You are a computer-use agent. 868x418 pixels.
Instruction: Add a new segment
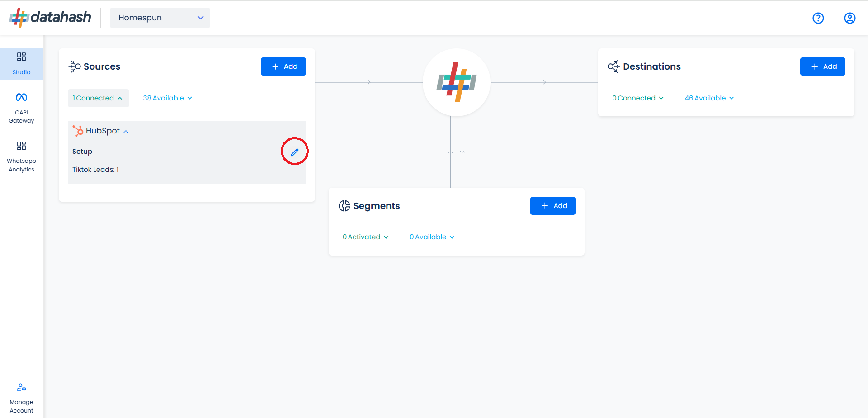point(552,206)
